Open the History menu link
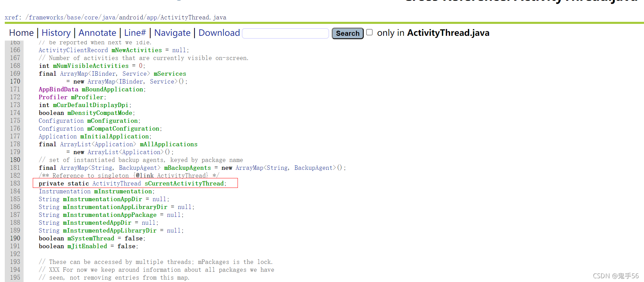This screenshot has width=644, height=282. coord(56,33)
